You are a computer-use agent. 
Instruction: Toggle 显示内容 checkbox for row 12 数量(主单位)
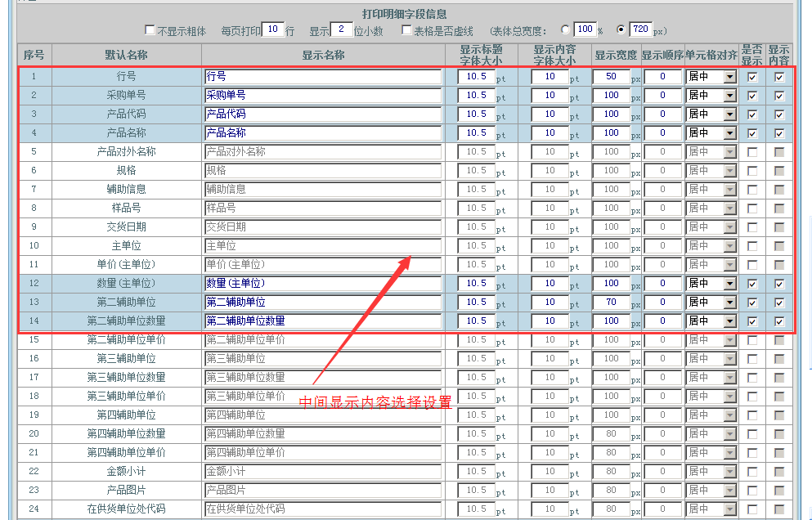(x=779, y=284)
